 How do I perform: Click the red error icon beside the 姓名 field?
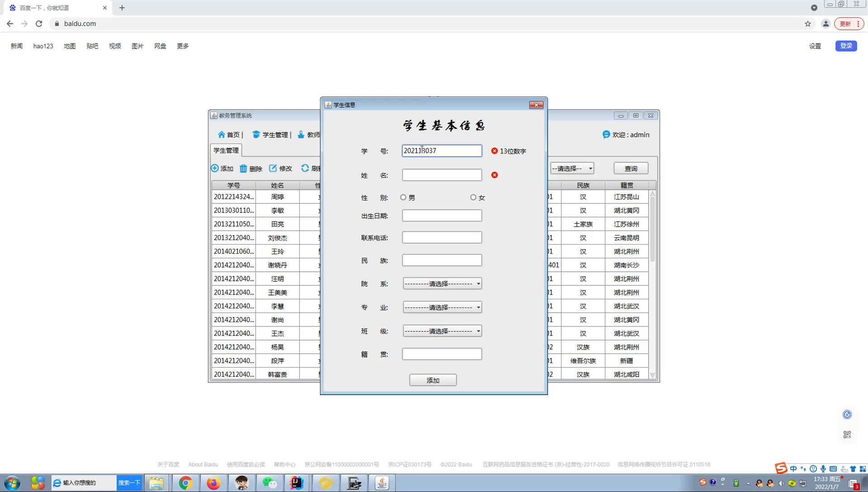coord(495,175)
